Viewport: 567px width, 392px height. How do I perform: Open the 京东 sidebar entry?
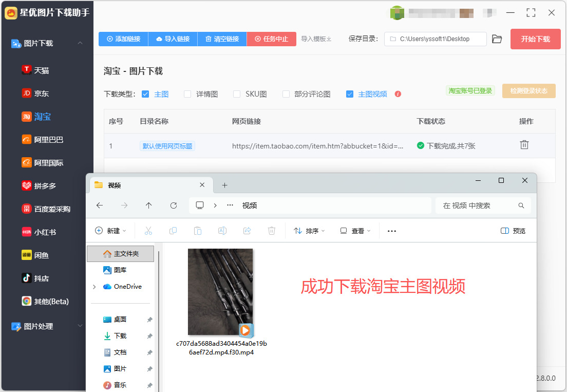(x=35, y=94)
